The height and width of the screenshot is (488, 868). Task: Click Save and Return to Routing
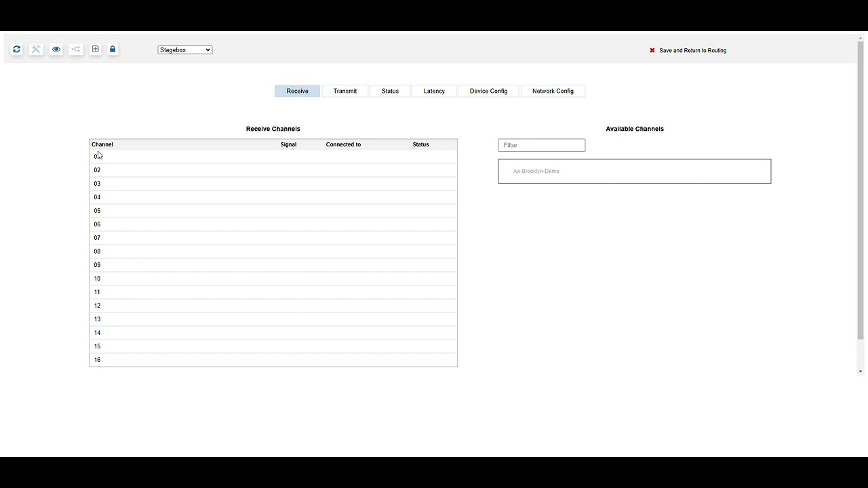692,50
